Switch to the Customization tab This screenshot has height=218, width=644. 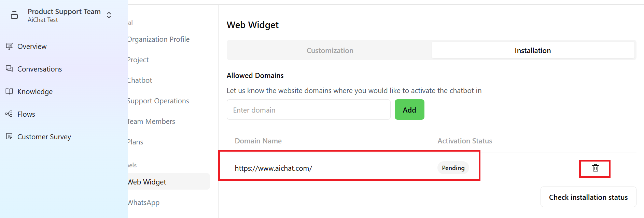pyautogui.click(x=330, y=50)
